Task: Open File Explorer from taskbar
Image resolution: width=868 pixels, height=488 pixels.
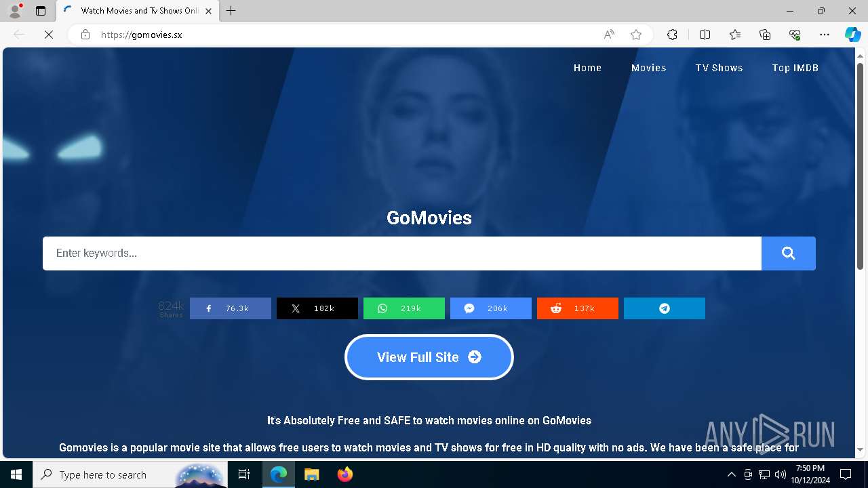Action: 311,474
